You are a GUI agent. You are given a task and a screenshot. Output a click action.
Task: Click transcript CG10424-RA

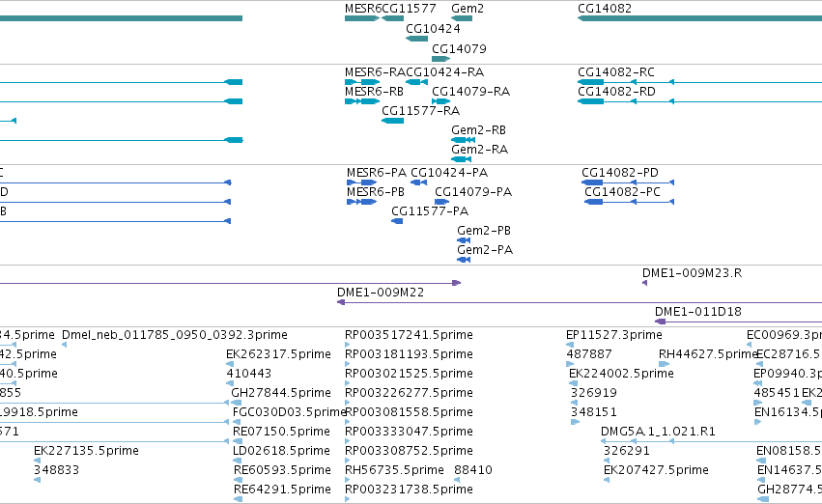coord(445,71)
